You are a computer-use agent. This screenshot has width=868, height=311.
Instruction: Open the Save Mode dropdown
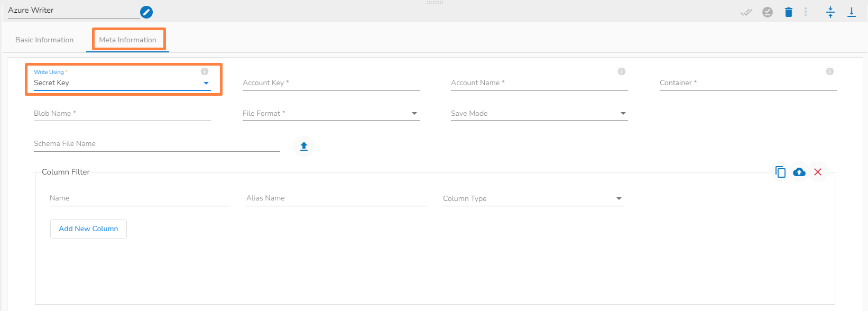pyautogui.click(x=539, y=114)
